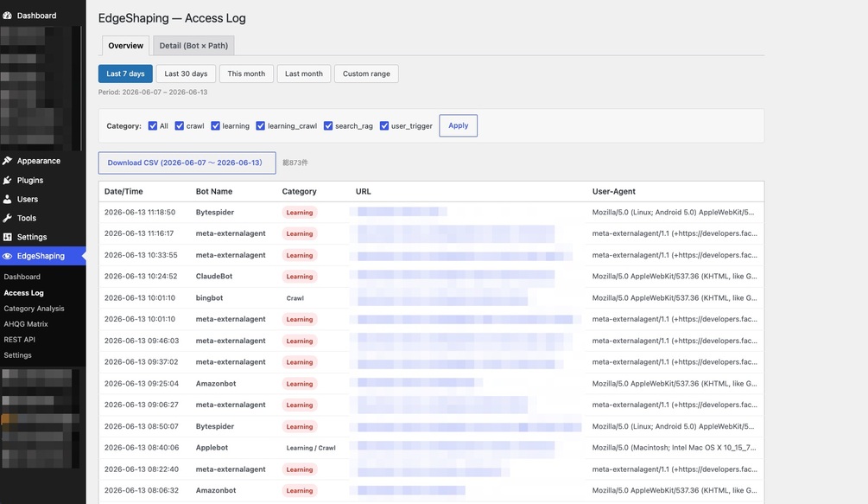Click the Bot Name column header
Image resolution: width=868 pixels, height=504 pixels.
[x=214, y=192]
